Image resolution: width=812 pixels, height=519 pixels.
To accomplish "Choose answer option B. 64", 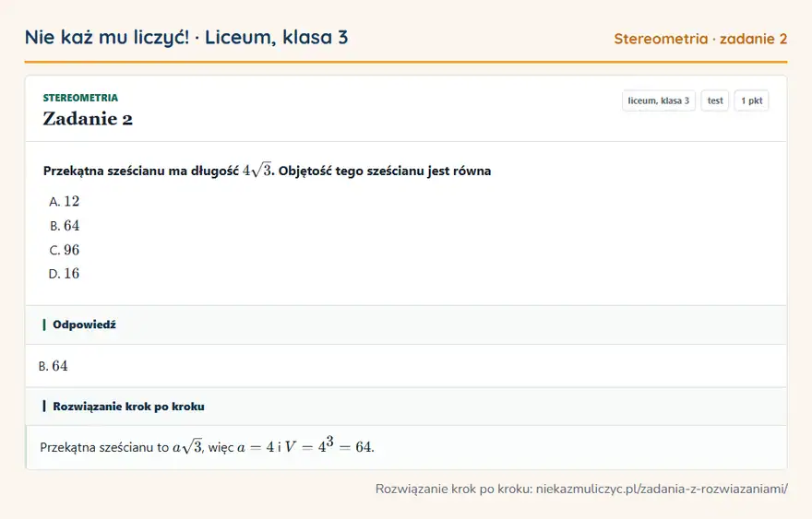I will point(65,226).
